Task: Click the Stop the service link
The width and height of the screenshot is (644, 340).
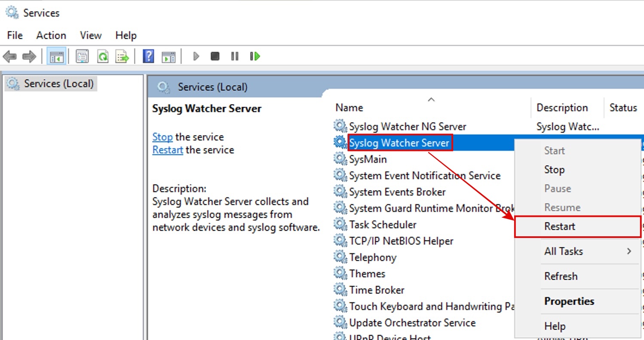Action: 163,137
